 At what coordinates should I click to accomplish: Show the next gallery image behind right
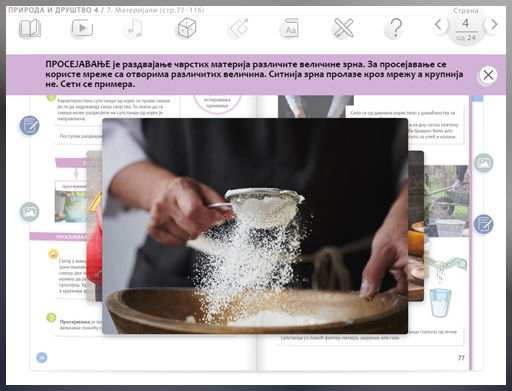pyautogui.click(x=416, y=226)
